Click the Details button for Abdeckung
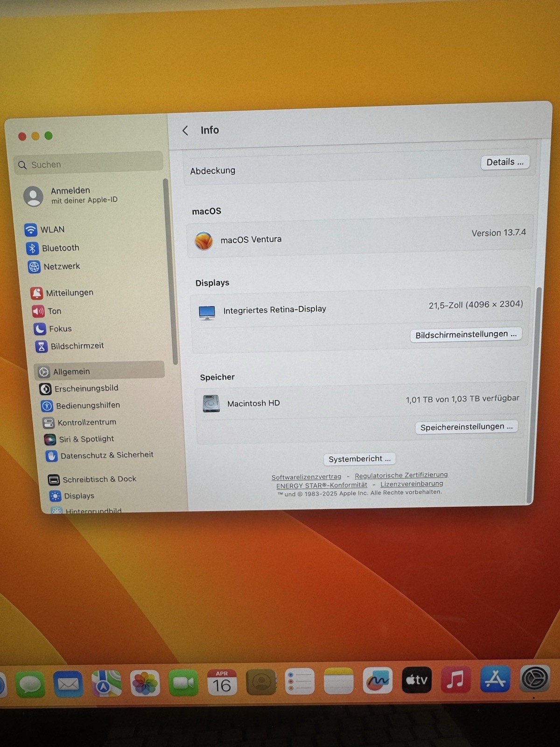The height and width of the screenshot is (747, 560). pos(505,162)
